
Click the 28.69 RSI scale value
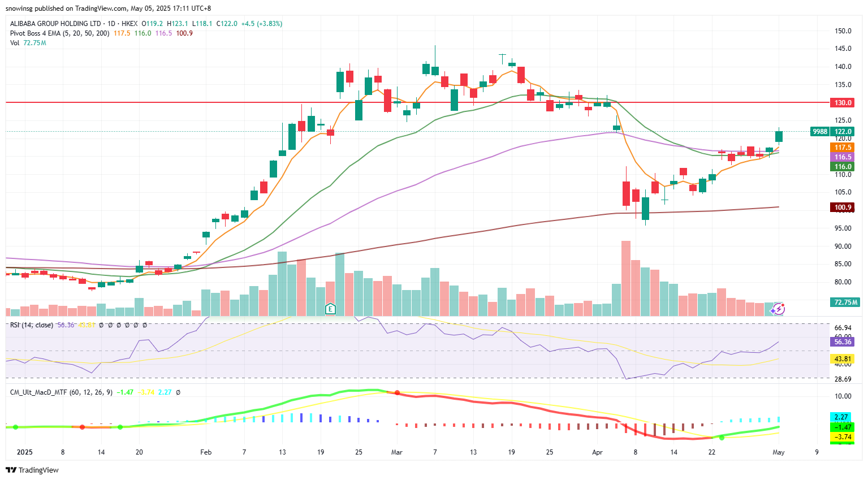(x=843, y=379)
